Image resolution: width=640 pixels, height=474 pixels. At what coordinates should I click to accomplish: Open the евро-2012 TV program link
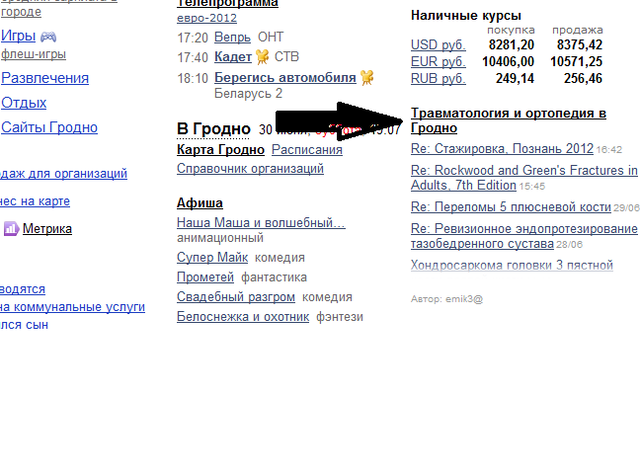pos(207,18)
